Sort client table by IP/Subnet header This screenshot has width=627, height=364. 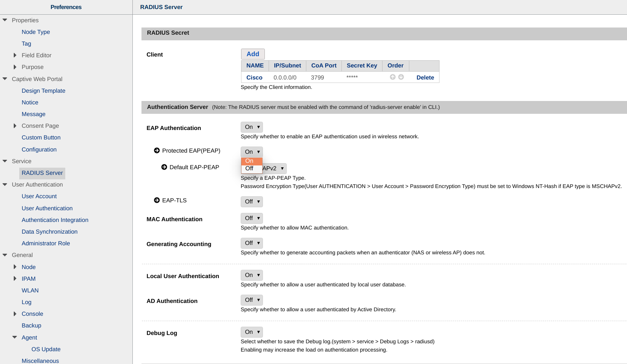coord(287,66)
